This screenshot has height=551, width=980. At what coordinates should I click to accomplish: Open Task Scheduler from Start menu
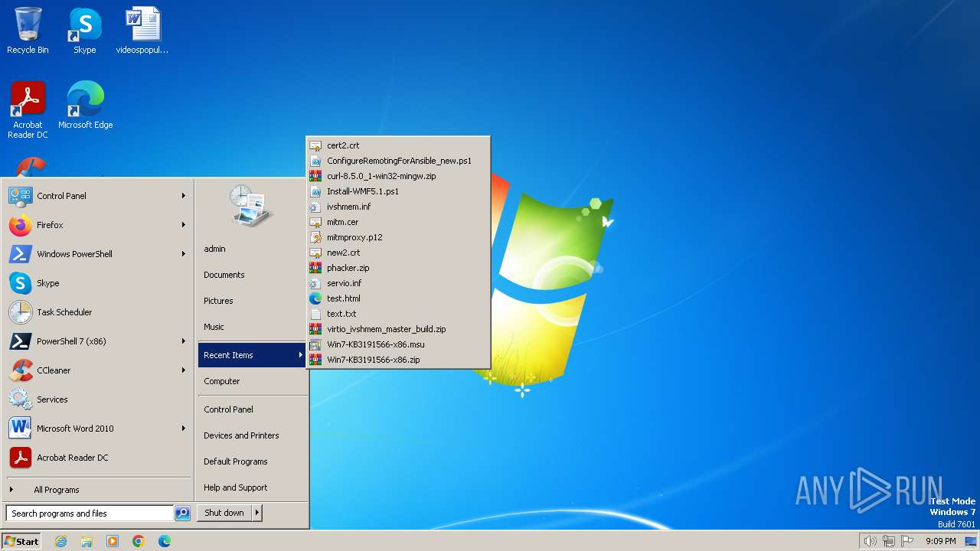tap(97, 312)
